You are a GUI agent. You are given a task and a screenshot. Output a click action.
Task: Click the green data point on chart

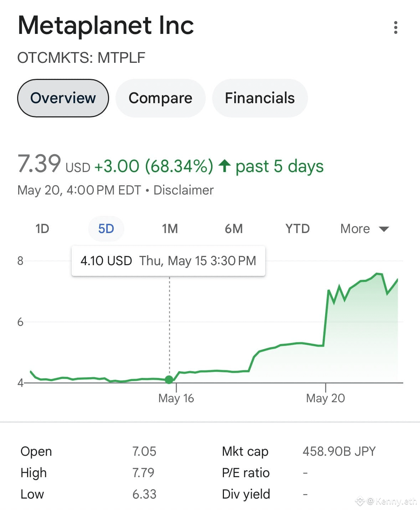[169, 380]
